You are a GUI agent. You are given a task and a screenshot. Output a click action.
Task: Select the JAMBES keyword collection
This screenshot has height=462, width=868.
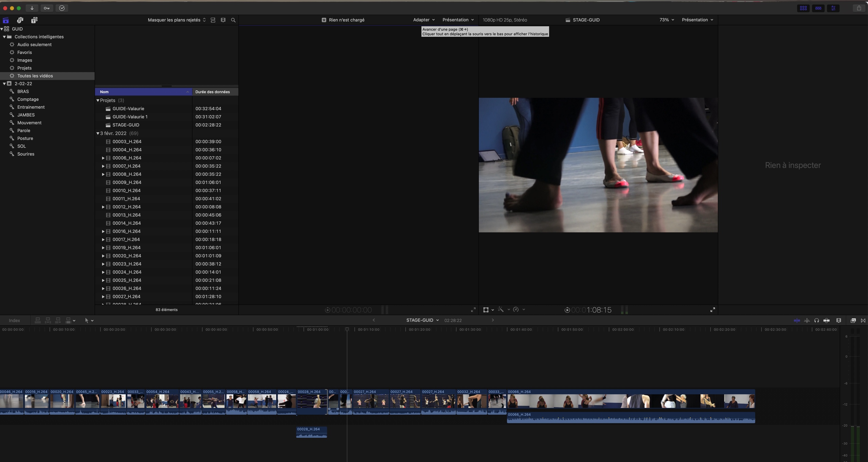[26, 115]
